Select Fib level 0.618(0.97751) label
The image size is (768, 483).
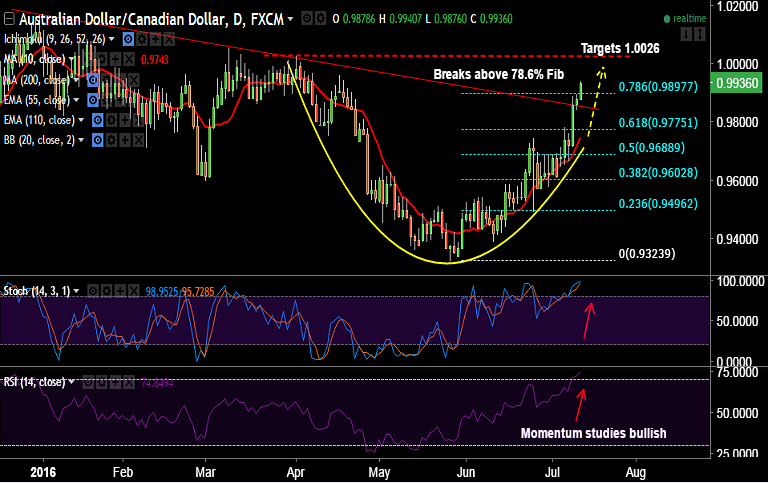point(658,123)
